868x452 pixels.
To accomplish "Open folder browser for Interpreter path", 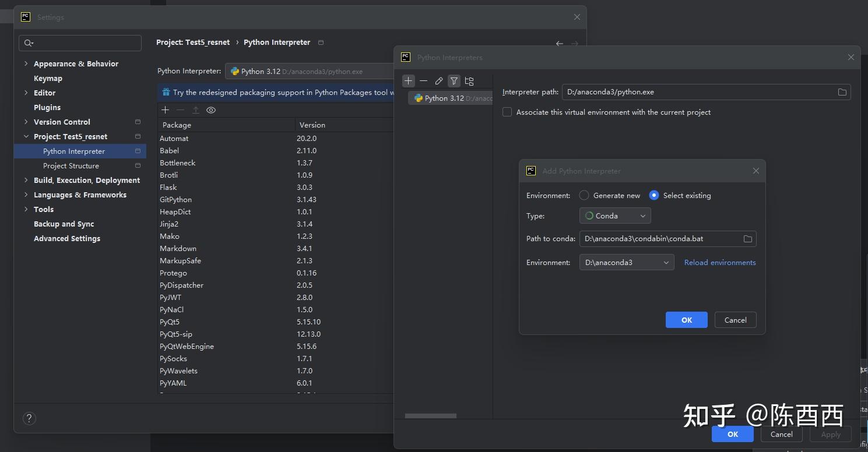I will (x=842, y=92).
